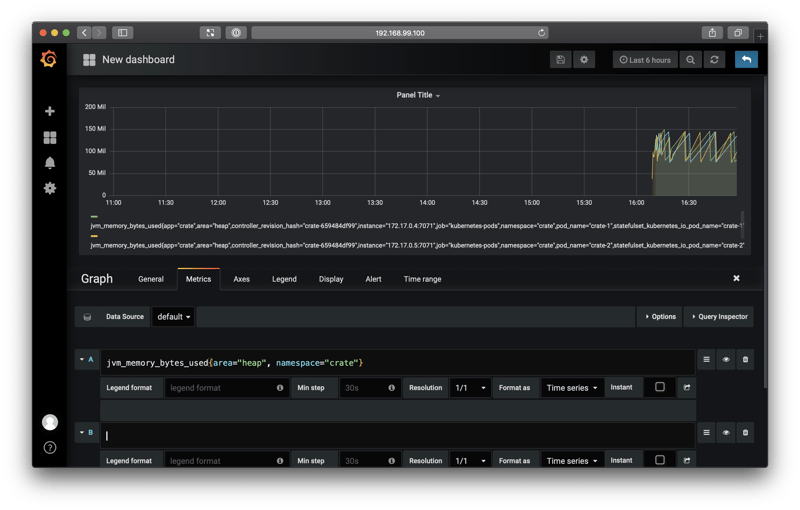Click the Save dashboard icon

560,60
